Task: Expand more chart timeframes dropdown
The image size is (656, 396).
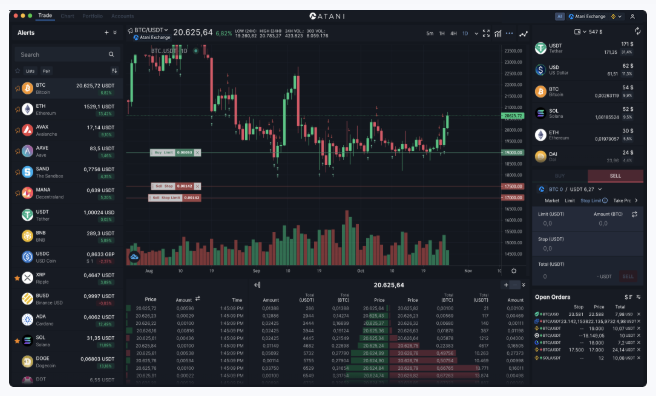Action: [x=476, y=34]
